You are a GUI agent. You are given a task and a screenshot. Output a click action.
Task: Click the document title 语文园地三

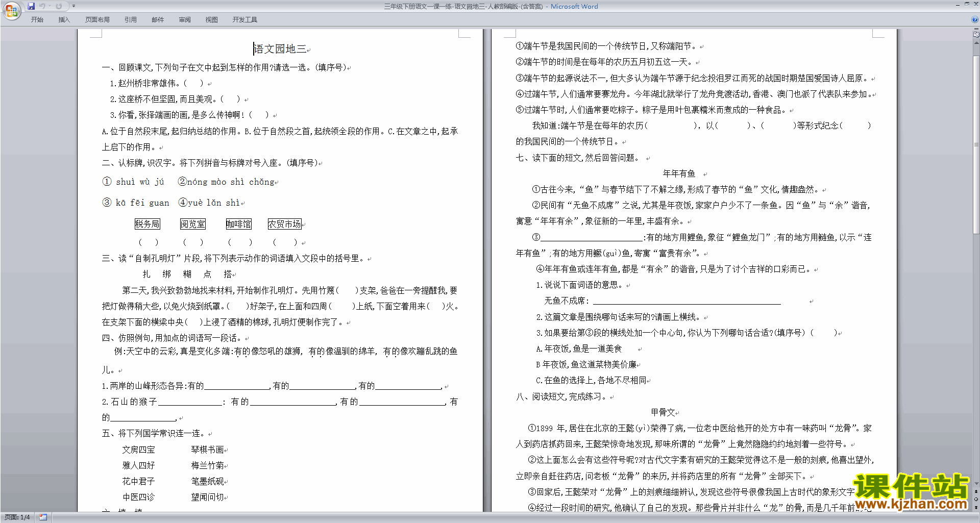(x=281, y=49)
